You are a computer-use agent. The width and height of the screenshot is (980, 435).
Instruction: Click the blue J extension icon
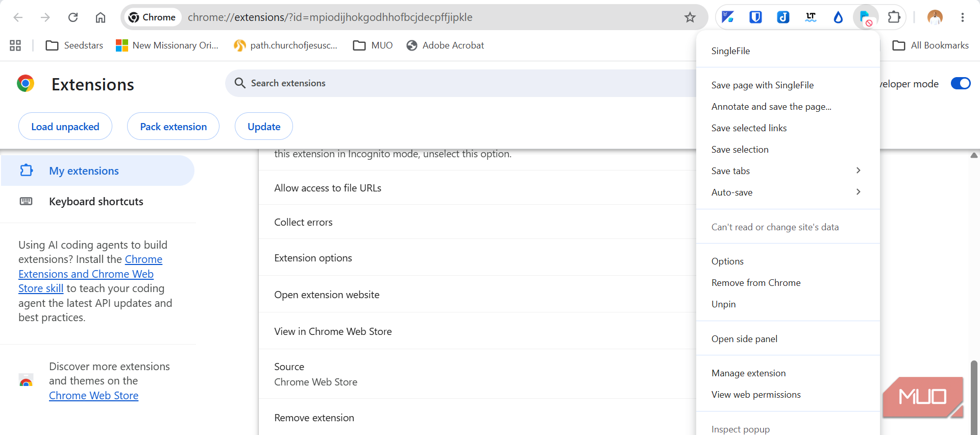click(783, 17)
